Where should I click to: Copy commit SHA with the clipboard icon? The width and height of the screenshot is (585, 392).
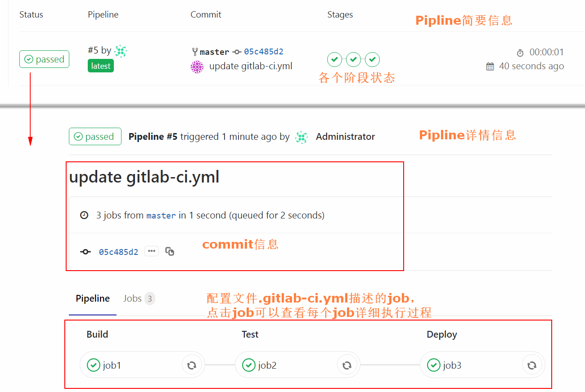coord(170,251)
